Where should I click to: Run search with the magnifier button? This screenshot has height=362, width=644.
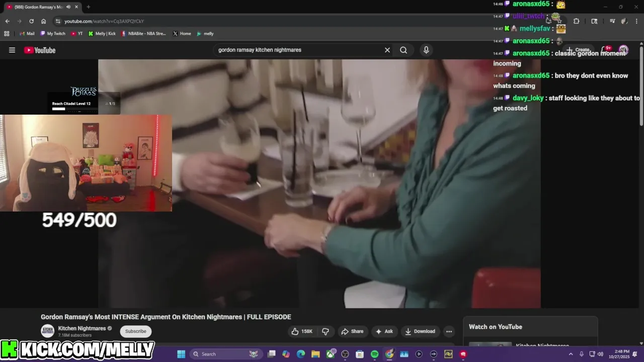tap(404, 50)
